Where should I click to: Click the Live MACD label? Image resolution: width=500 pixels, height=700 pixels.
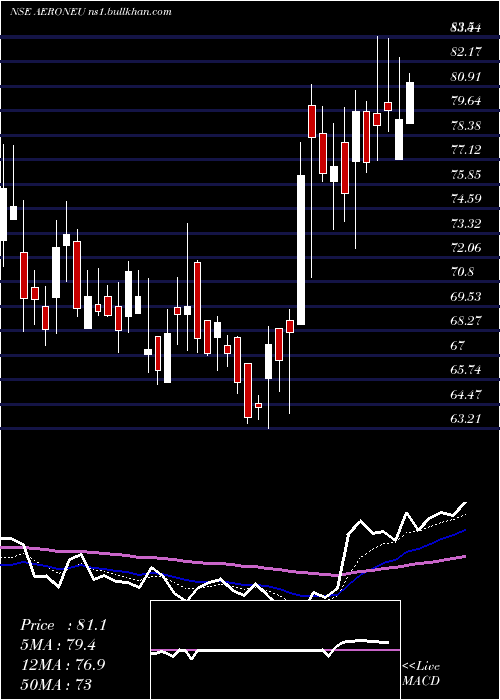point(421,673)
